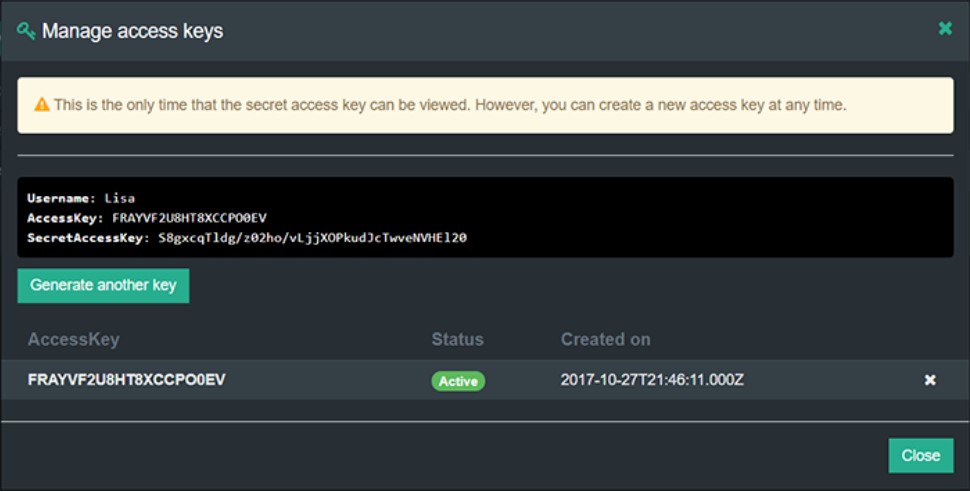Click the Close button at the bottom
The width and height of the screenshot is (970, 492).
920,455
